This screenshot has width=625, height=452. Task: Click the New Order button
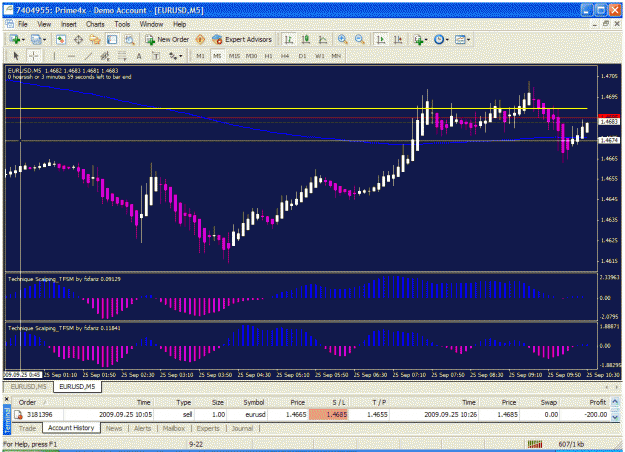(x=167, y=39)
